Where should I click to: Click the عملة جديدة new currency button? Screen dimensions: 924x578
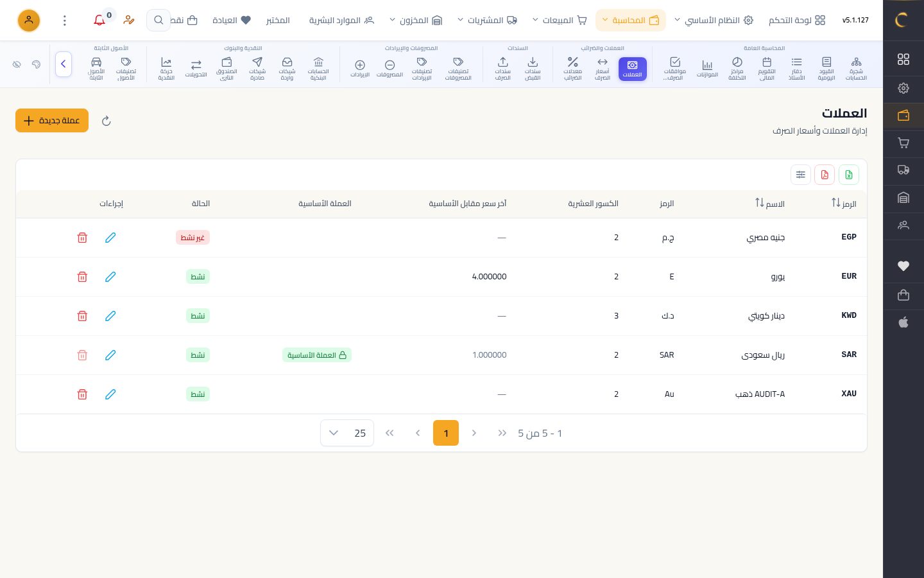[52, 121]
